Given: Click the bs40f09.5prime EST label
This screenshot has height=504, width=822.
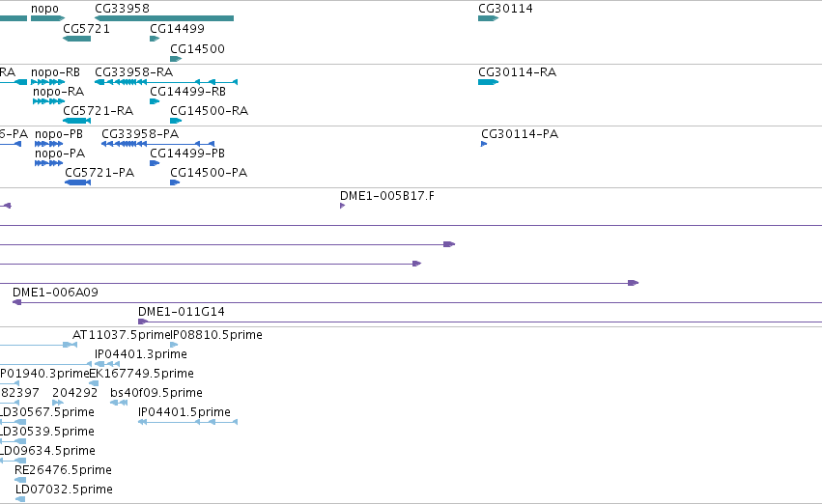Looking at the screenshot, I should [x=156, y=392].
